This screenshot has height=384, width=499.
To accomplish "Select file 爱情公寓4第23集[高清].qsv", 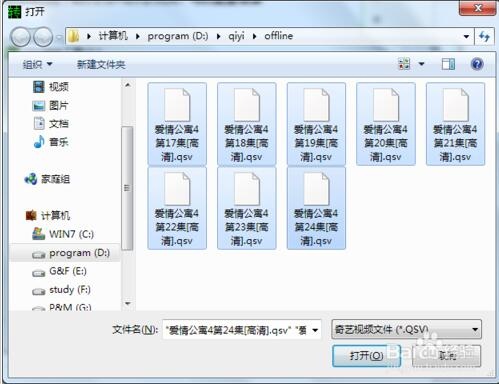I will click(x=247, y=208).
